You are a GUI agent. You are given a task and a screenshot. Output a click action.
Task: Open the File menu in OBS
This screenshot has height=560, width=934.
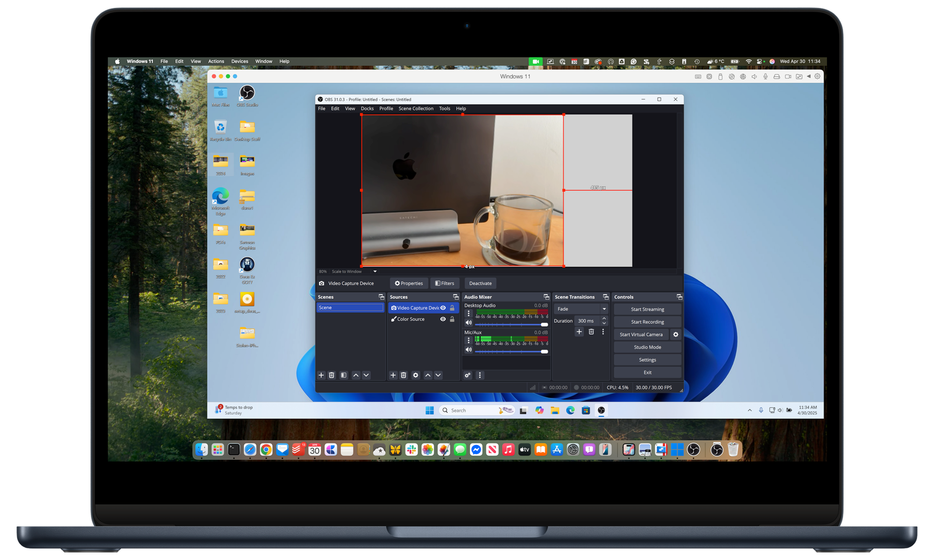pyautogui.click(x=322, y=108)
